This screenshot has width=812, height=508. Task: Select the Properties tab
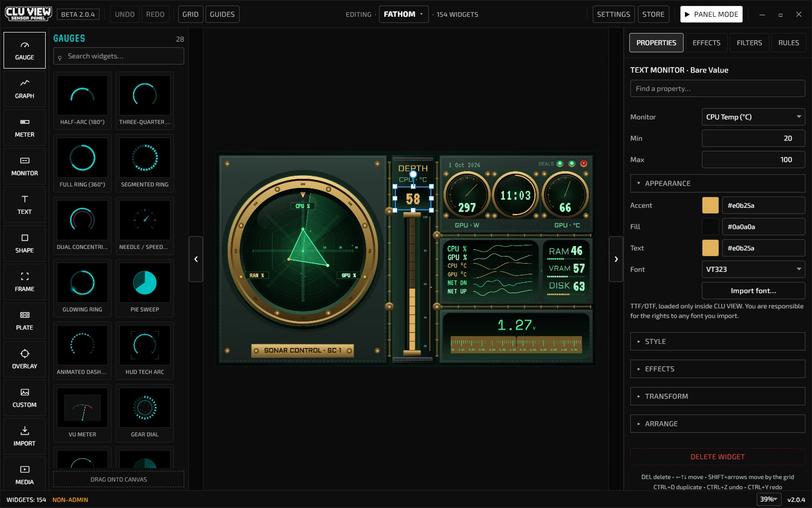click(x=656, y=43)
